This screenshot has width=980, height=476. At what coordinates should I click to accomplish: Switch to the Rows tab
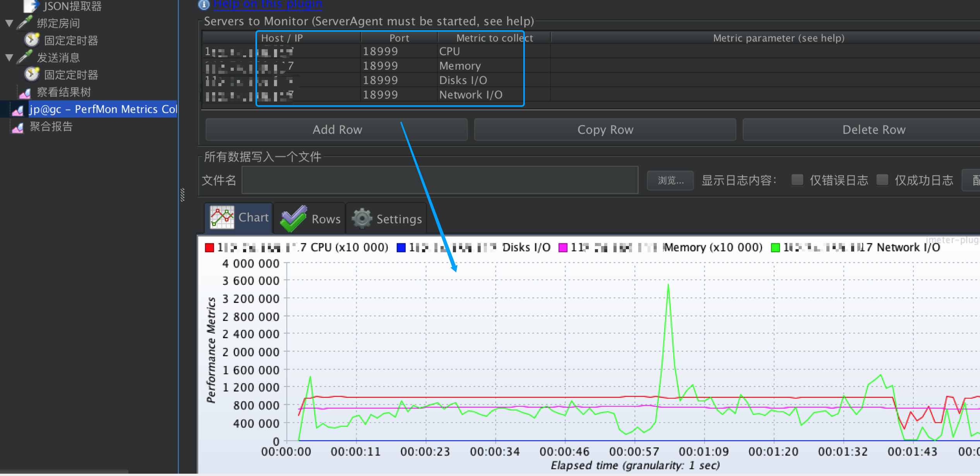[x=310, y=218]
